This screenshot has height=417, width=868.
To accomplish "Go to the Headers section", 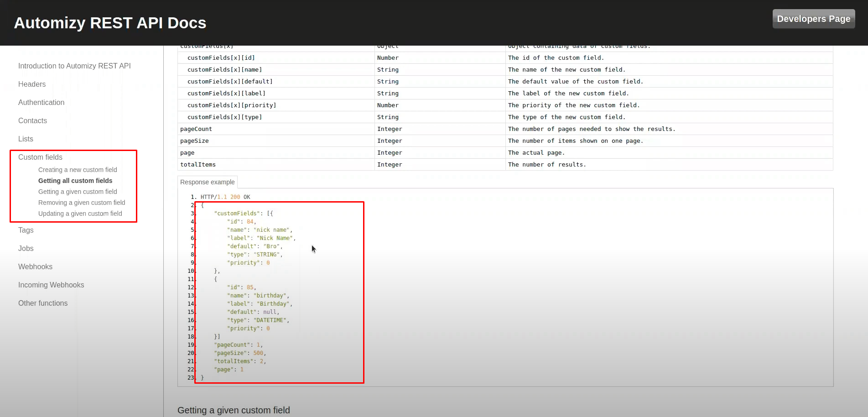I will [32, 84].
